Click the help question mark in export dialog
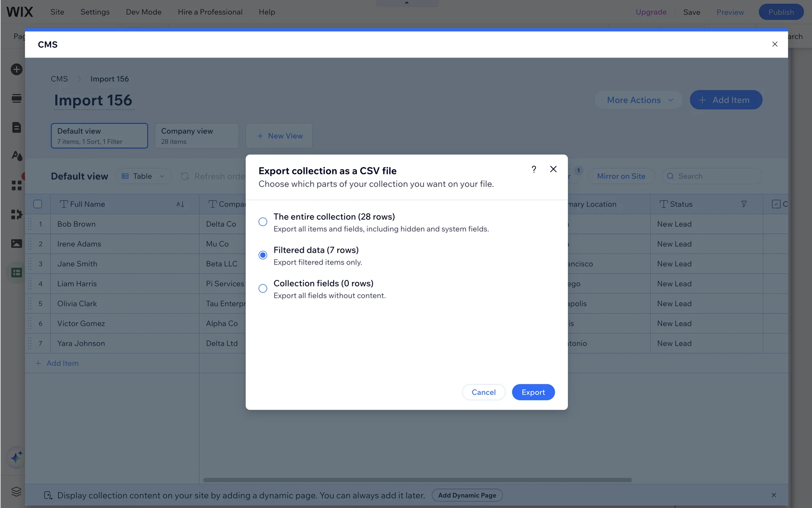This screenshot has height=508, width=812. [x=534, y=169]
